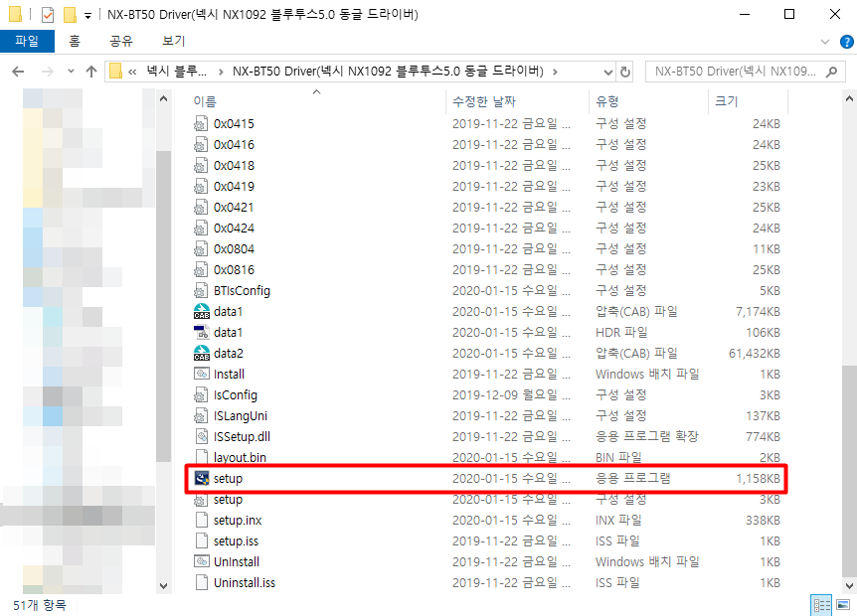Click the quick access properties checkmark icon

click(48, 15)
